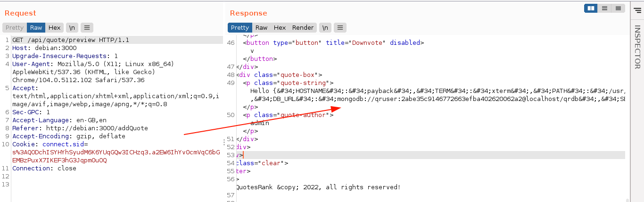Image resolution: width=644 pixels, height=202 pixels.
Task: Select the Raw tab in Request
Action: 36,28
